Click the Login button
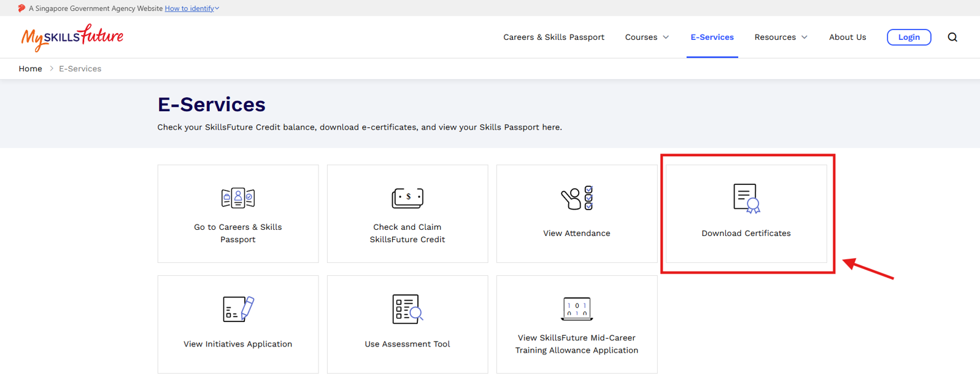Image resolution: width=980 pixels, height=384 pixels. click(x=909, y=37)
